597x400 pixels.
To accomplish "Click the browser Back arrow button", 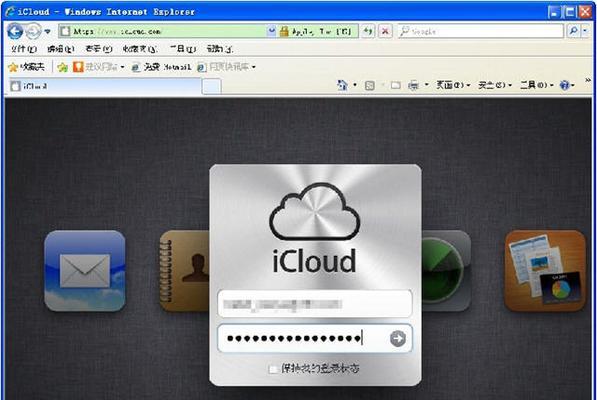I will [x=15, y=31].
